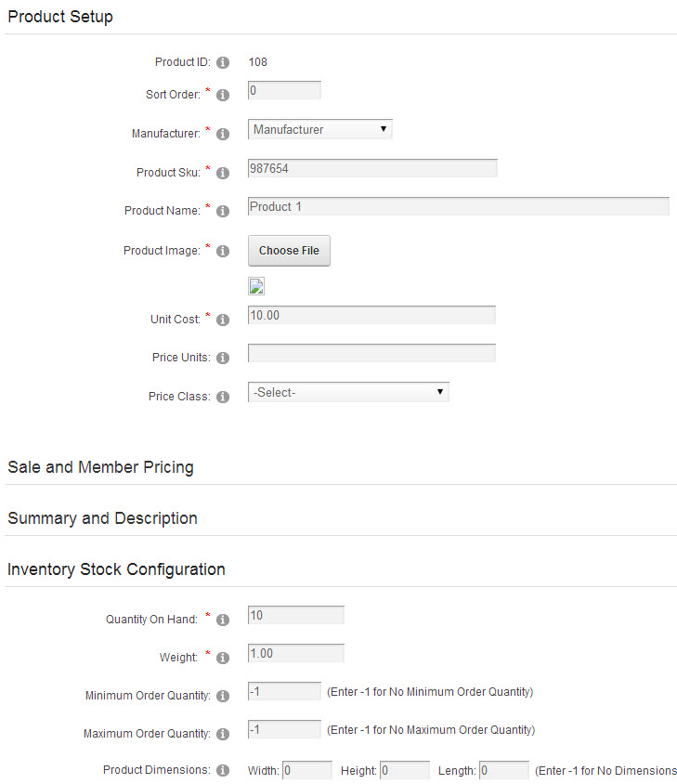The width and height of the screenshot is (677, 784).
Task: Select the Width dimension input
Action: click(307, 770)
